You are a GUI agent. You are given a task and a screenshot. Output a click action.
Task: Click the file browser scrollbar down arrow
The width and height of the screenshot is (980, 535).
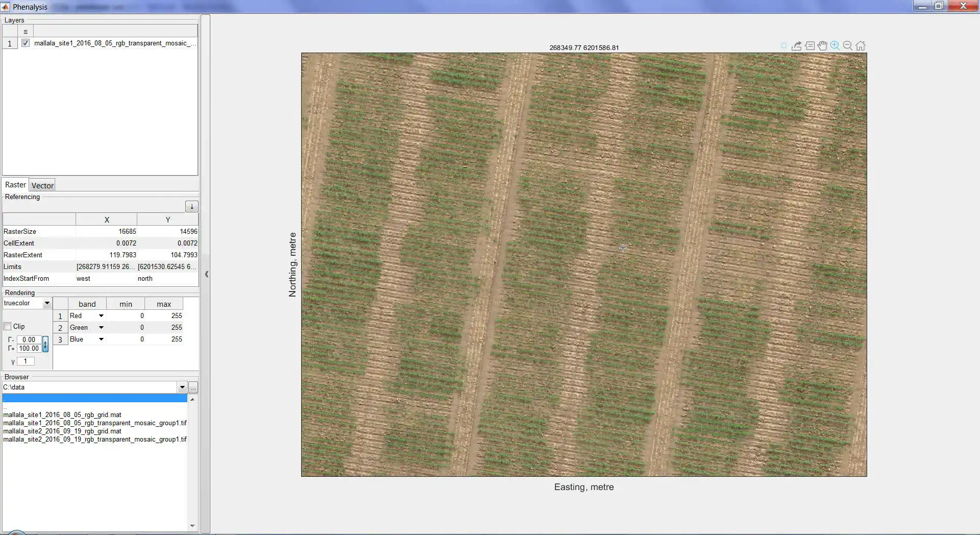(x=192, y=526)
